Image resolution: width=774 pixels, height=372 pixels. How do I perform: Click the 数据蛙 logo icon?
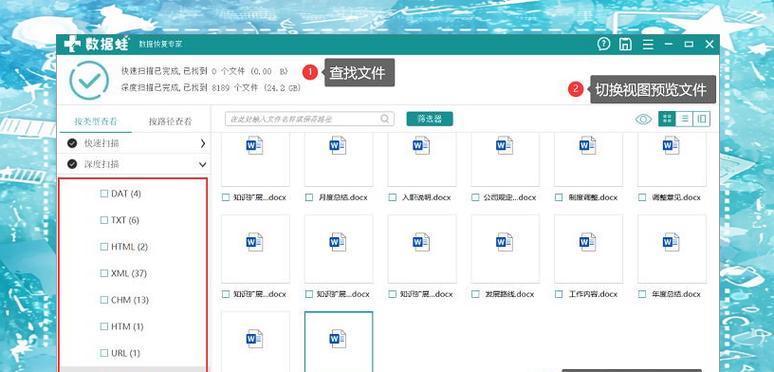72,44
